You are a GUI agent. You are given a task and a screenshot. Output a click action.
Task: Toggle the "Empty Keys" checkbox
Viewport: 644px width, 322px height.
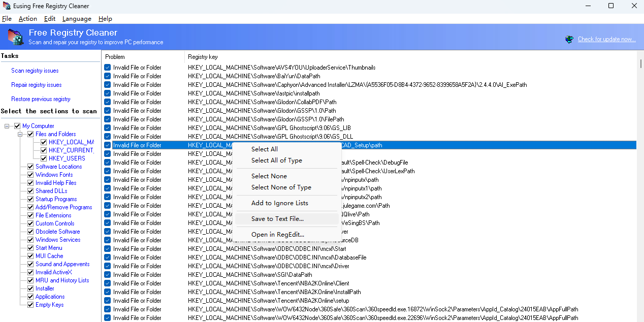pyautogui.click(x=30, y=304)
